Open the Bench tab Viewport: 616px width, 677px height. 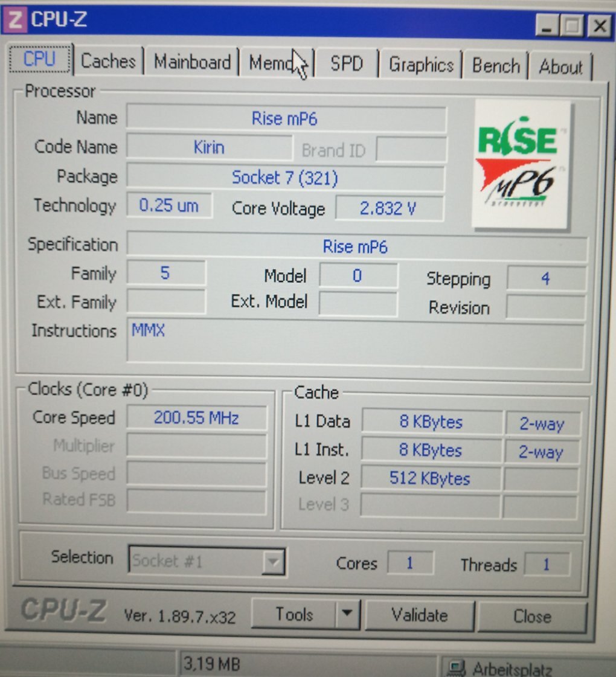click(496, 66)
